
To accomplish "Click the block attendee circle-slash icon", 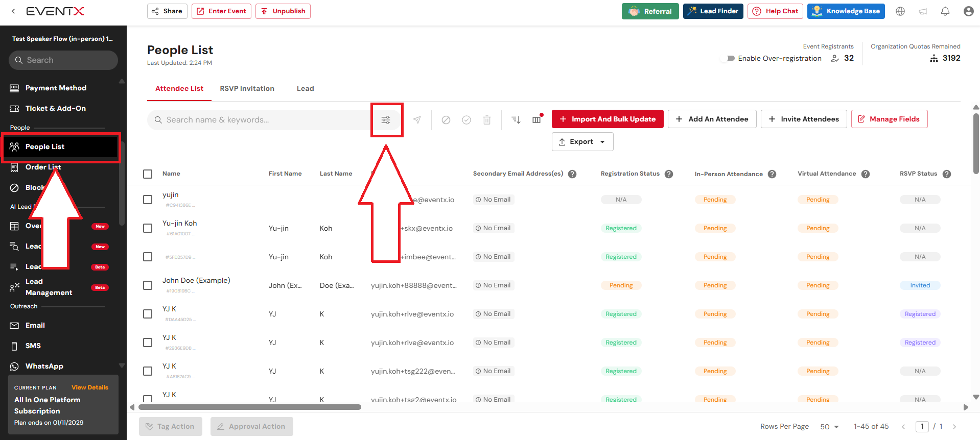I will tap(446, 120).
